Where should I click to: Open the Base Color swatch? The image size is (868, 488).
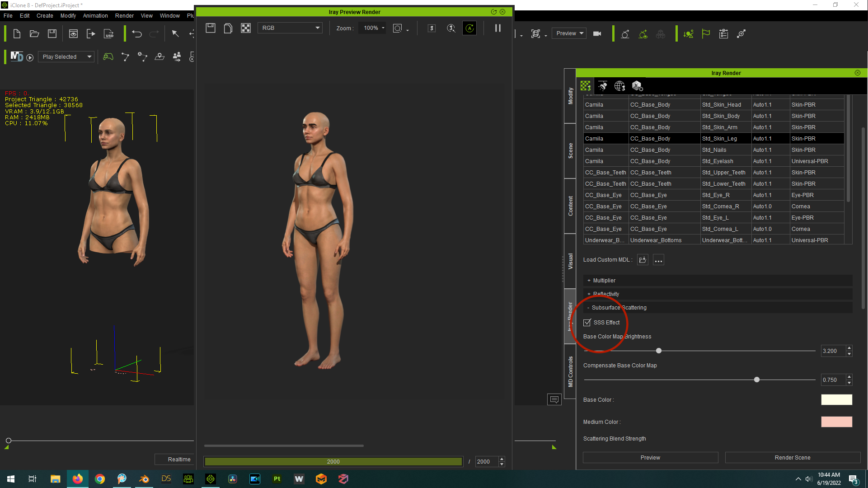pyautogui.click(x=836, y=400)
